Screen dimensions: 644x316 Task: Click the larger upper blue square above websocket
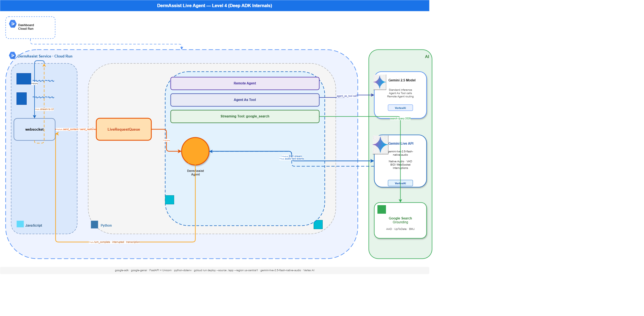pyautogui.click(x=24, y=79)
